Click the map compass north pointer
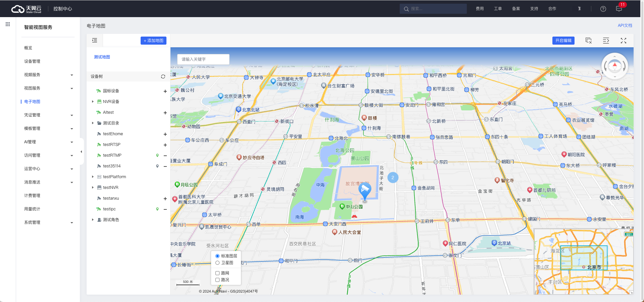644x302 pixels. tap(615, 65)
